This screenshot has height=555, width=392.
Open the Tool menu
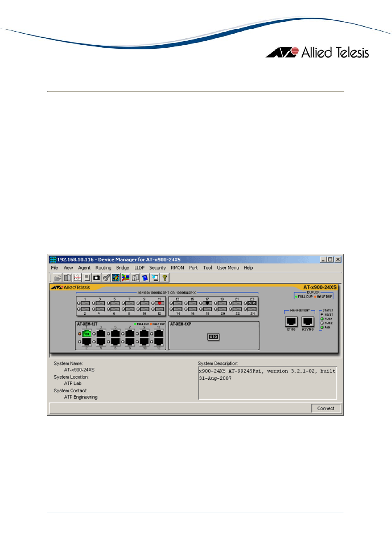click(x=208, y=268)
